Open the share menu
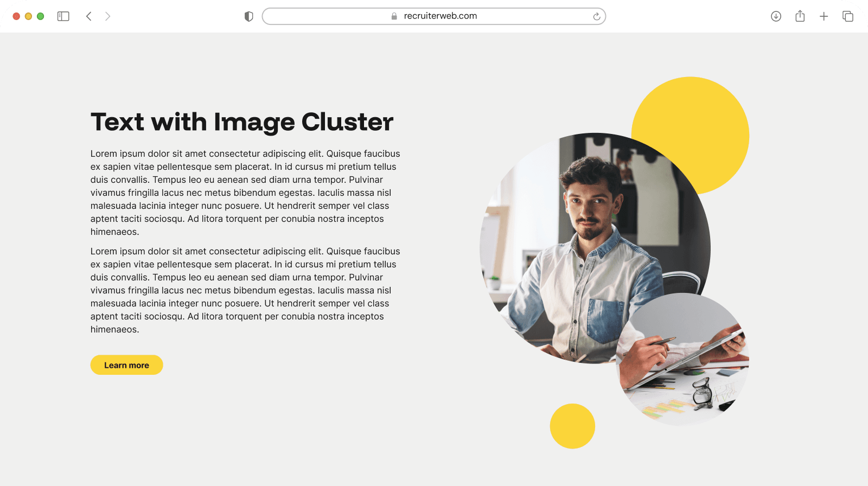Viewport: 868px width, 486px height. [x=800, y=16]
